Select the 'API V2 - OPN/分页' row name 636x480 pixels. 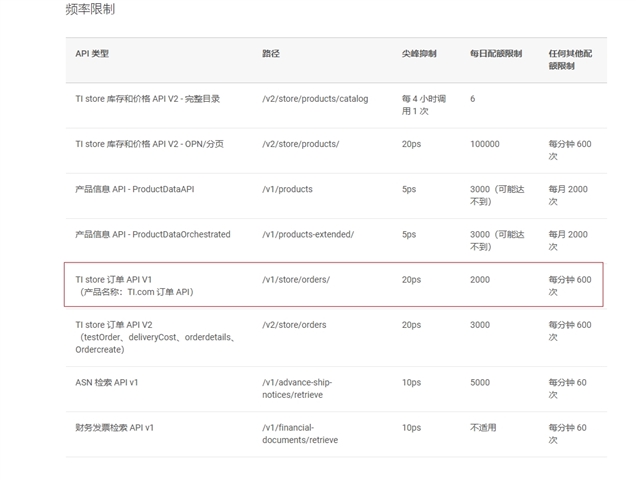[149, 144]
